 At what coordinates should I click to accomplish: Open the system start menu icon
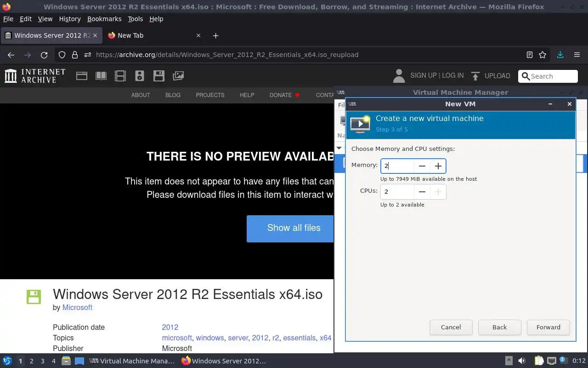[x=7, y=361]
